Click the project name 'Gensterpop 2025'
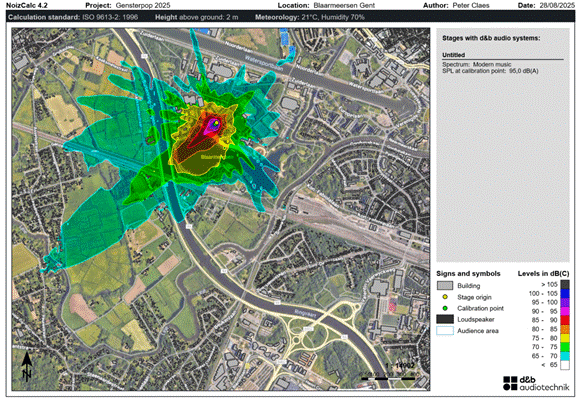Image resolution: width=580 pixels, height=399 pixels. [143, 6]
